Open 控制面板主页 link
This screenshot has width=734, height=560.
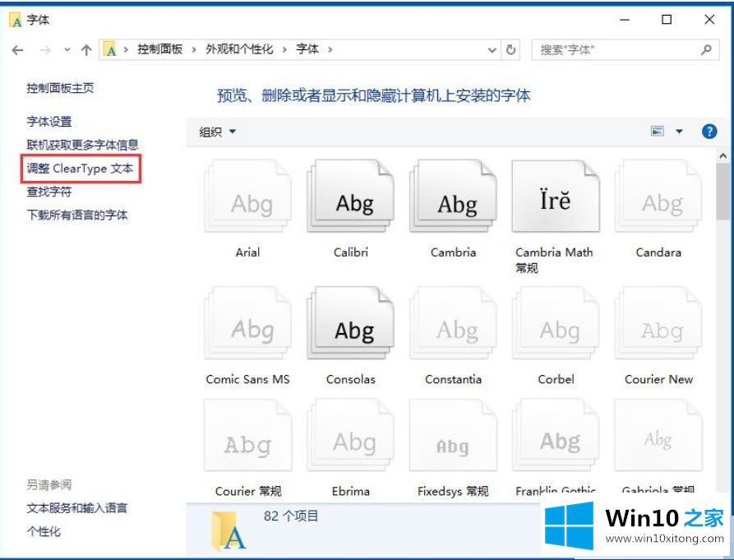click(60, 88)
